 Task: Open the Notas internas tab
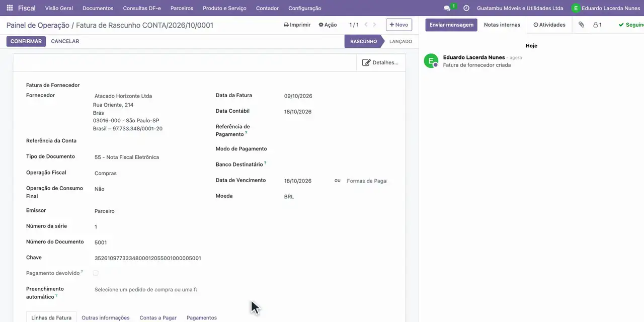pyautogui.click(x=502, y=25)
